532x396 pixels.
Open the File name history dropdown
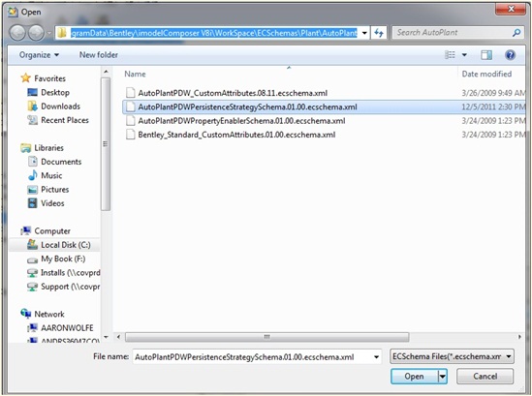(376, 357)
